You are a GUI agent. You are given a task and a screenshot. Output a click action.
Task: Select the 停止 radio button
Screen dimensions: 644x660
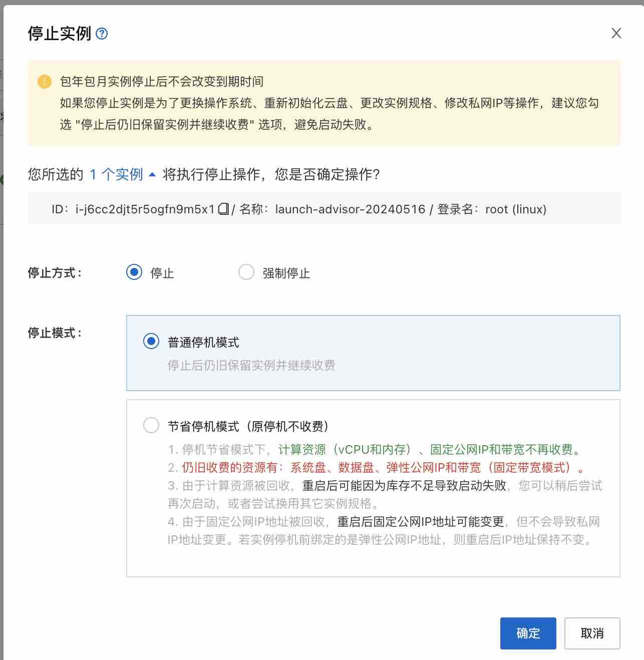(134, 272)
